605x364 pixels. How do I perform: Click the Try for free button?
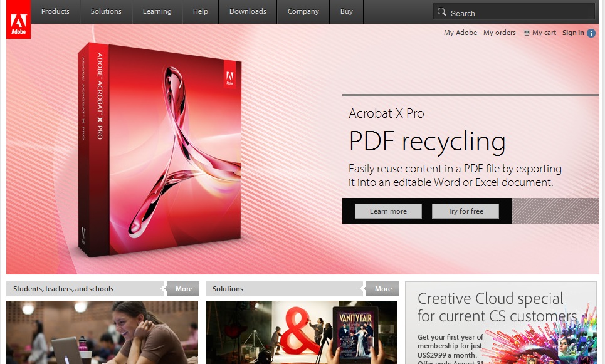pyautogui.click(x=465, y=211)
